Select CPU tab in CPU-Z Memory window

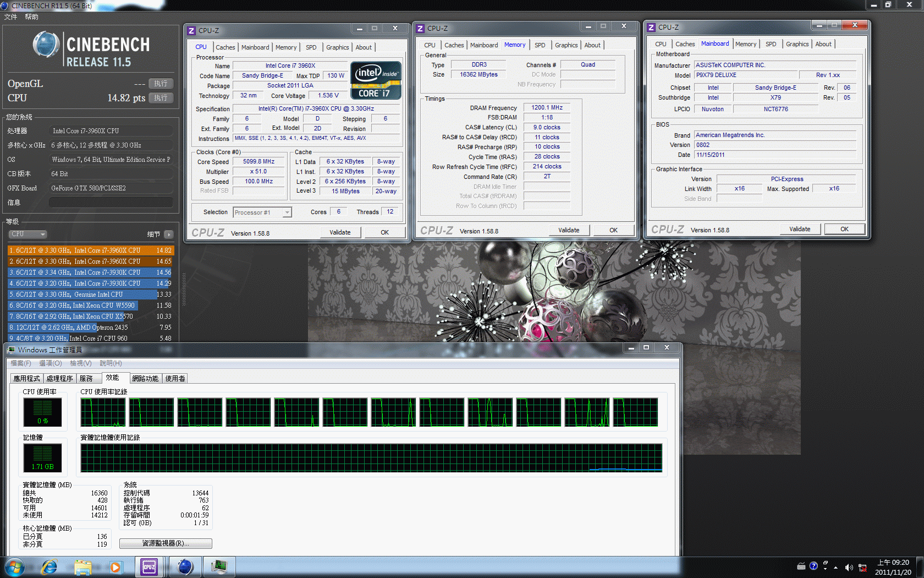tap(430, 45)
